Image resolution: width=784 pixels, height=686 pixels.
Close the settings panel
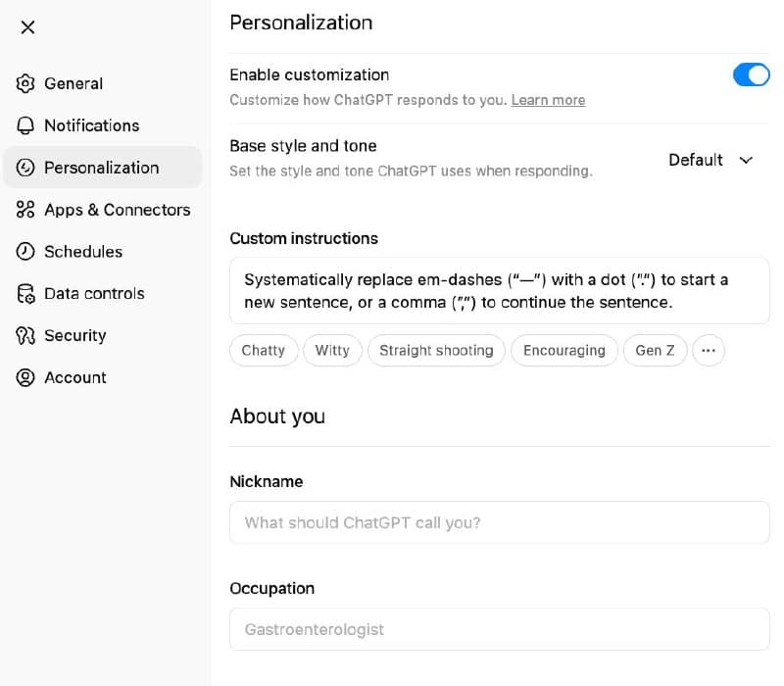pyautogui.click(x=27, y=27)
